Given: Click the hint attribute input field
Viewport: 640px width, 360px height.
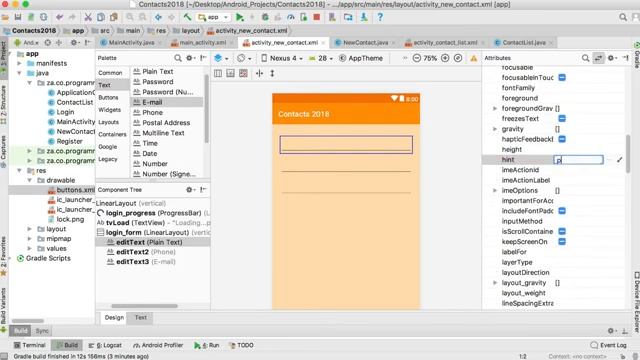Looking at the screenshot, I should [x=578, y=160].
